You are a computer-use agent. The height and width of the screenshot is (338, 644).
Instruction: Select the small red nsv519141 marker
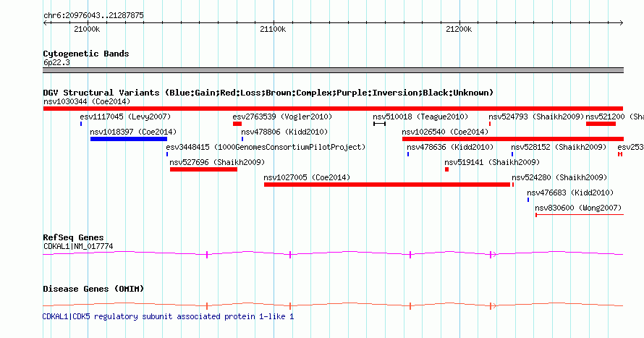pyautogui.click(x=447, y=169)
